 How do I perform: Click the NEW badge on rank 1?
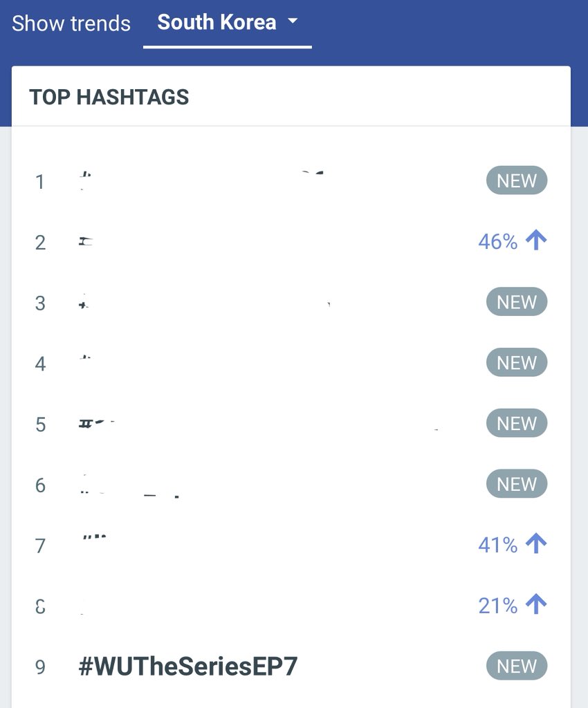pyautogui.click(x=517, y=180)
